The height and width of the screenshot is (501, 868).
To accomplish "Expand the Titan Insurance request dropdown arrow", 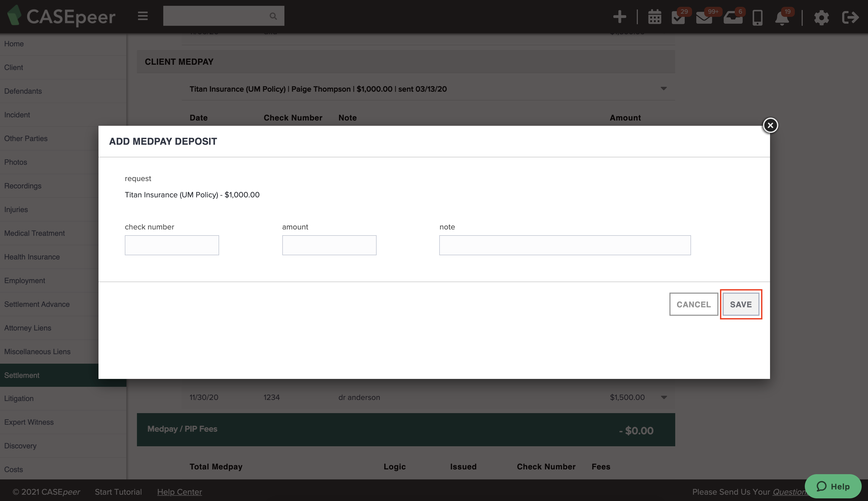I will click(x=663, y=89).
